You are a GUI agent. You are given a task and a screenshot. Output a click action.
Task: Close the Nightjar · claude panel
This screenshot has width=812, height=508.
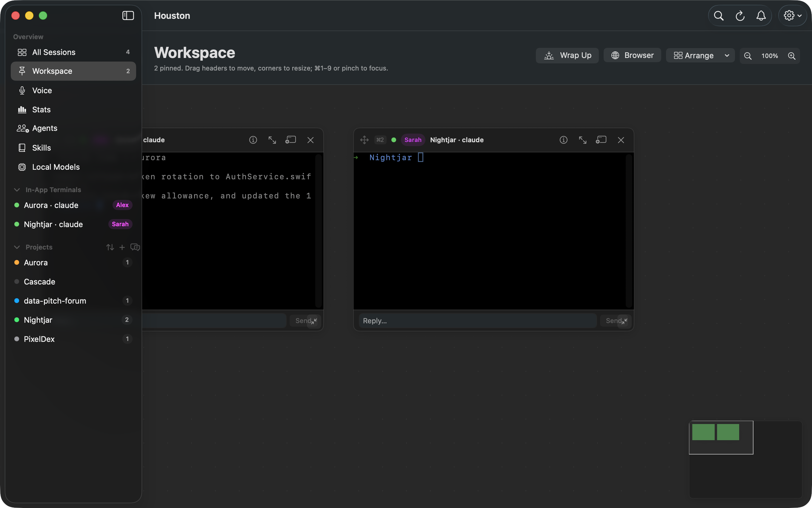tap(621, 140)
